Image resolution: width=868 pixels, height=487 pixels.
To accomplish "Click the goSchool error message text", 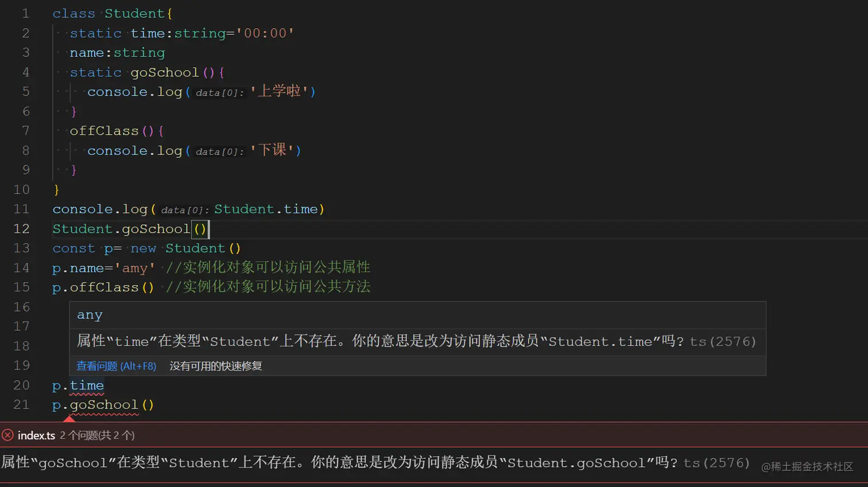I will tap(339, 462).
